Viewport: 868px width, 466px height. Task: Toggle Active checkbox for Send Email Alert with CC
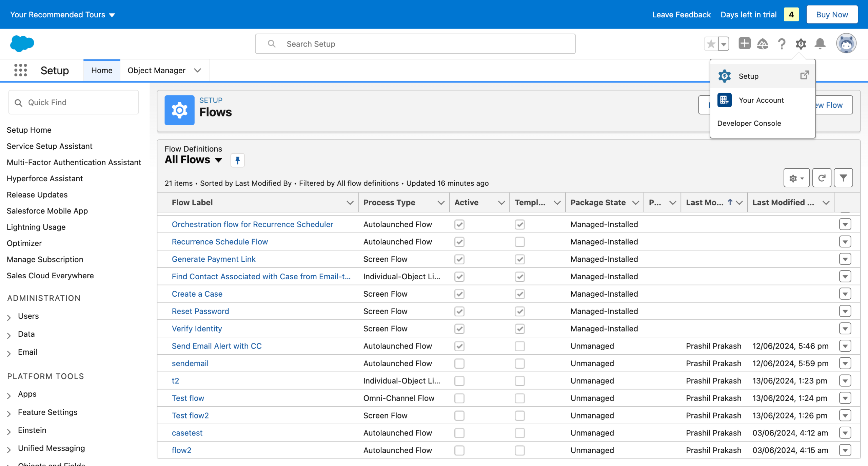point(459,346)
